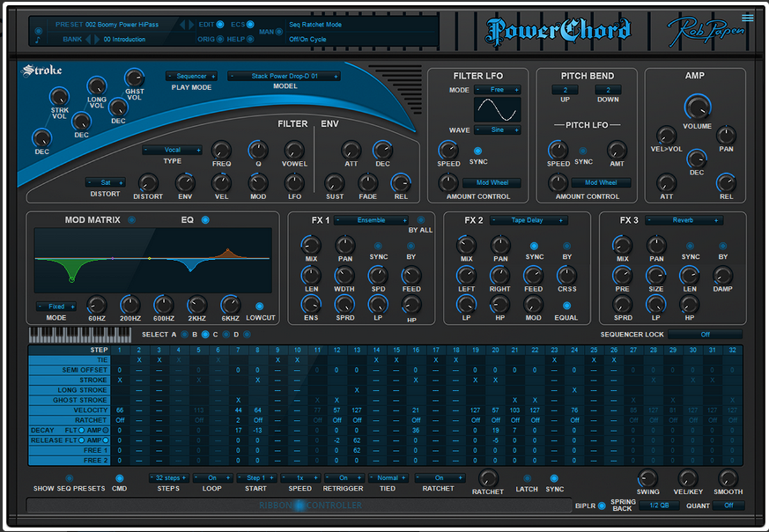Viewport: 769px width, 532px height.
Task: Click the GHOST STROKE row label
Action: click(x=69, y=400)
